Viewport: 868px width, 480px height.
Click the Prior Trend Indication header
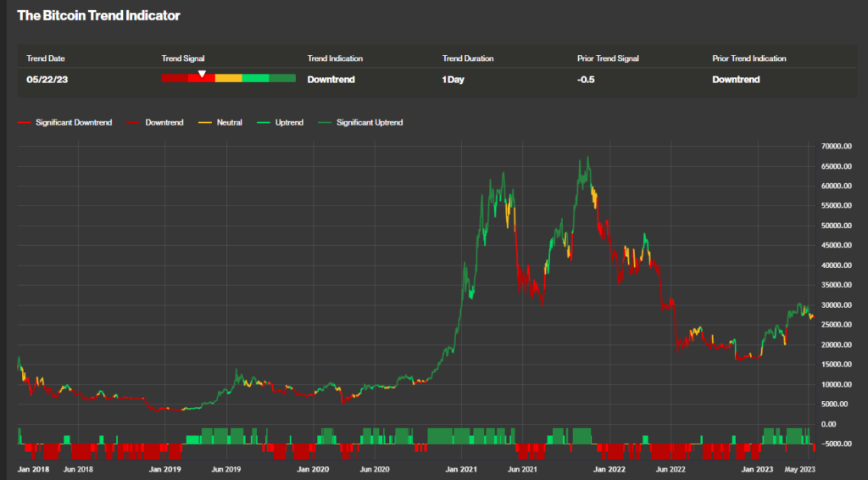[749, 59]
